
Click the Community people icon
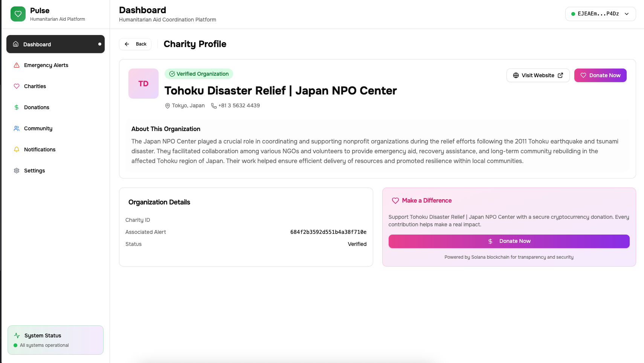17,128
